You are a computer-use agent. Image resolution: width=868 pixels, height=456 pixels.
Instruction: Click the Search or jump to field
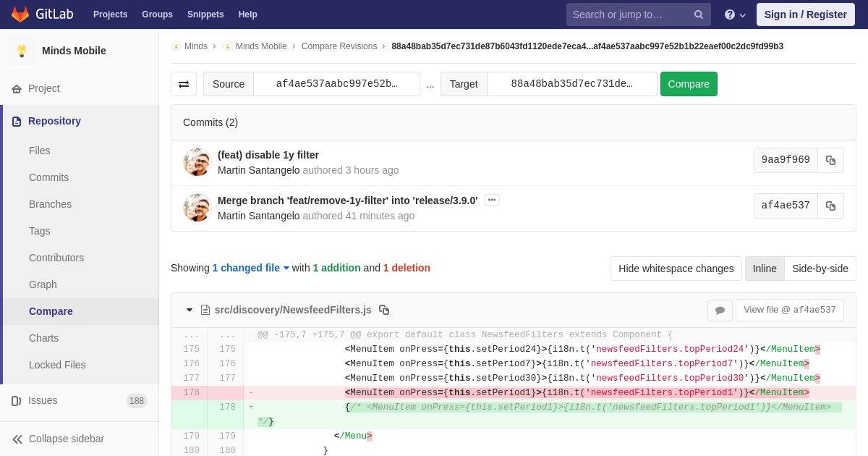pyautogui.click(x=629, y=14)
